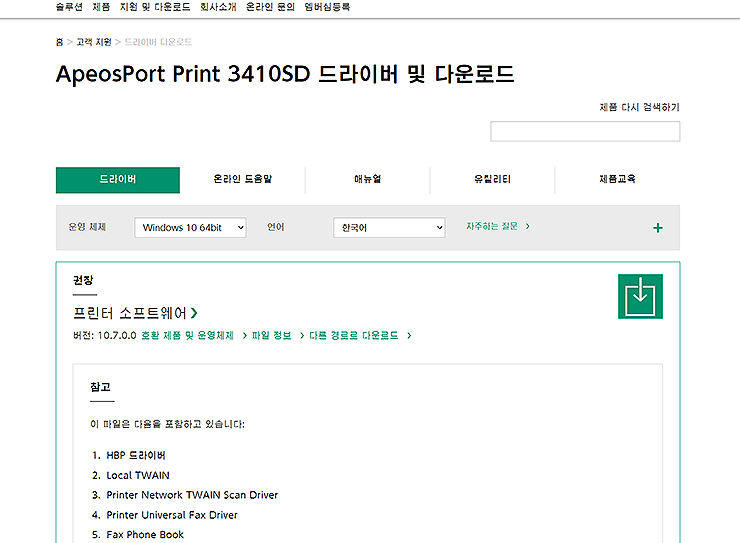The image size is (740, 543).
Task: Click the product search input field
Action: tap(585, 131)
